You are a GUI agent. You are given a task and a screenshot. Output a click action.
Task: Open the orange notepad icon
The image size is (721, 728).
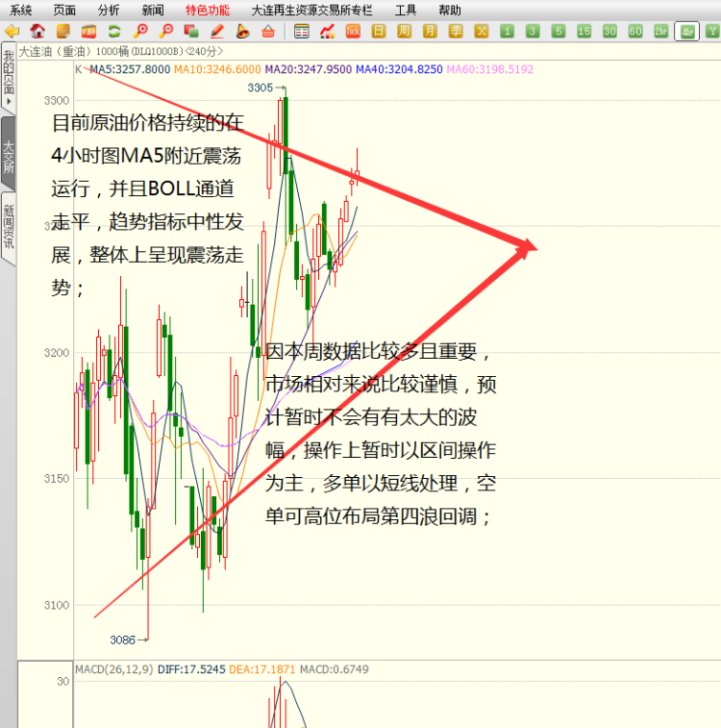coord(63,32)
